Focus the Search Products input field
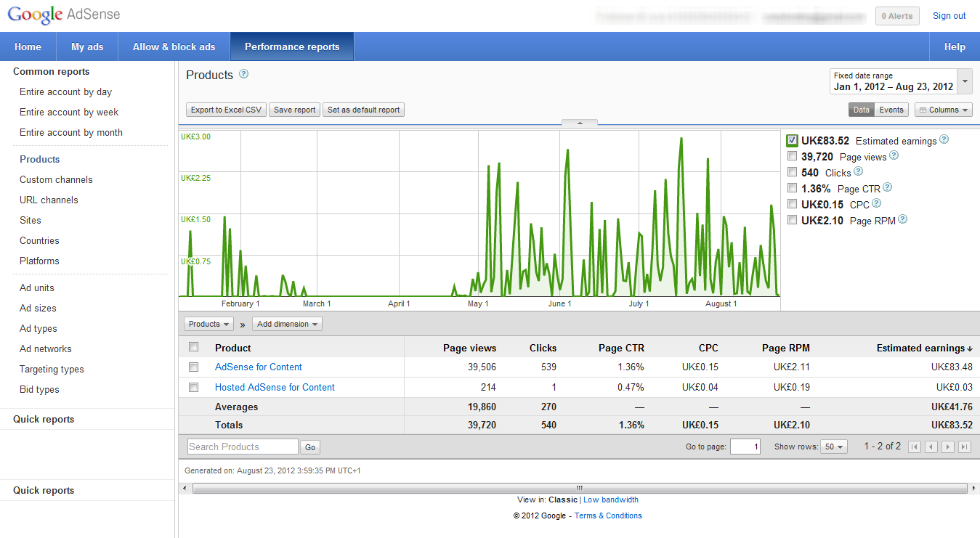Screen dimensions: 980x538 point(243,447)
